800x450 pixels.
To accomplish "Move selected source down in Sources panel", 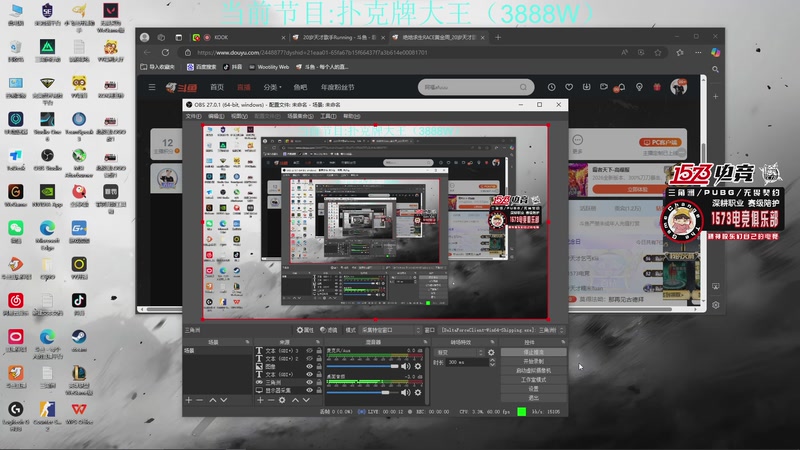I will pyautogui.click(x=306, y=400).
